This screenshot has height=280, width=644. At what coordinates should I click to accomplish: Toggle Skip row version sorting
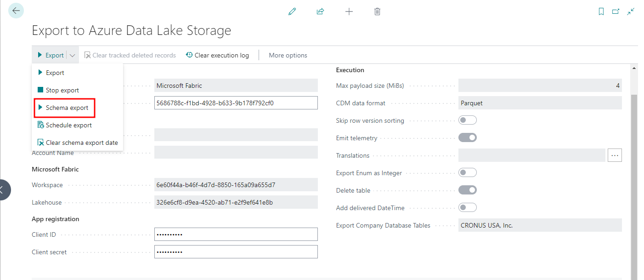pyautogui.click(x=468, y=120)
